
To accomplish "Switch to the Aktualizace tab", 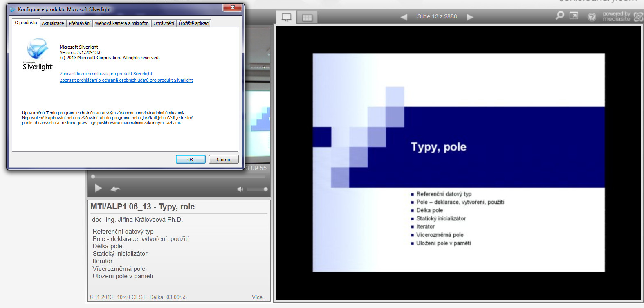I will point(53,23).
